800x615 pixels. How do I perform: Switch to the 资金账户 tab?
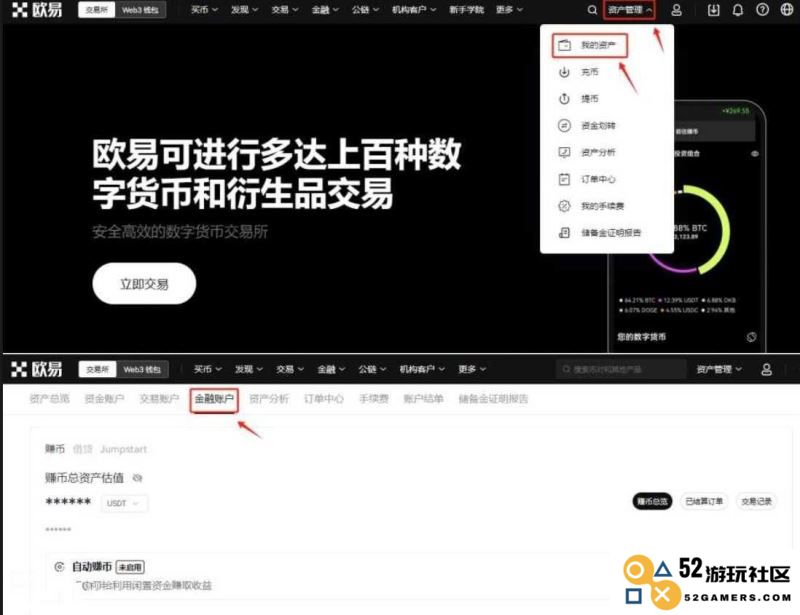pos(104,399)
